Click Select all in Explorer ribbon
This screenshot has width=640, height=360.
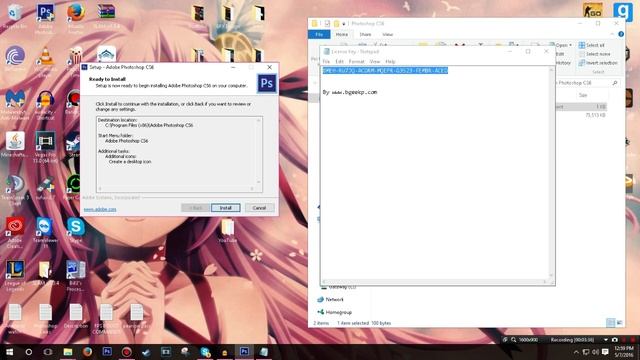(x=591, y=45)
